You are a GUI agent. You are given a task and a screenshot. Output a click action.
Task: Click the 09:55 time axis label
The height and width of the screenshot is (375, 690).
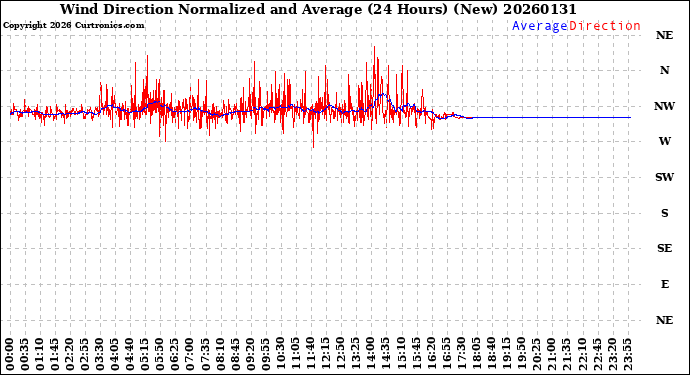(265, 355)
